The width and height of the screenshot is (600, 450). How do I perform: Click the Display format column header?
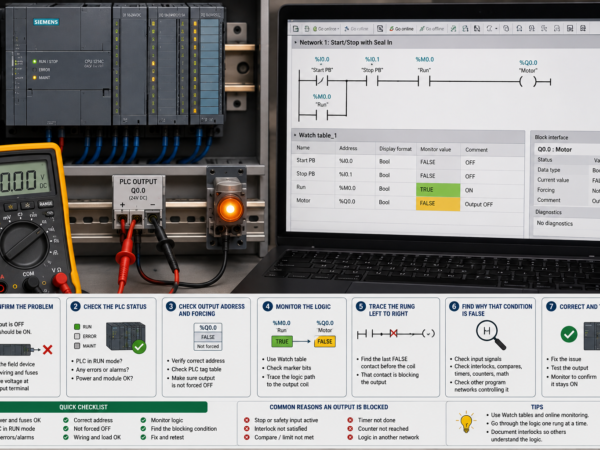pyautogui.click(x=395, y=149)
